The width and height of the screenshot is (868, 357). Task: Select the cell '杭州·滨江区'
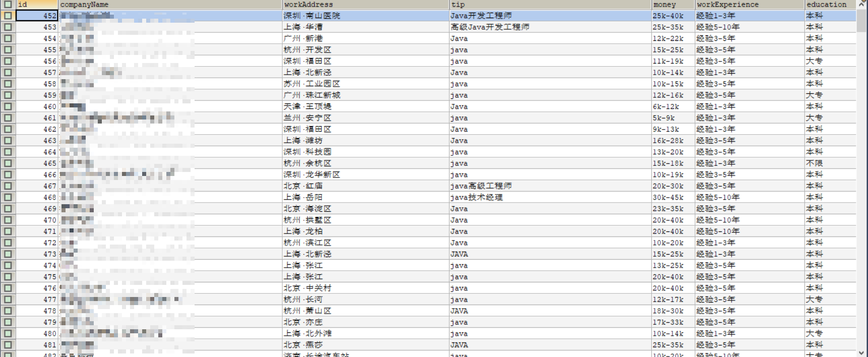tap(365, 243)
